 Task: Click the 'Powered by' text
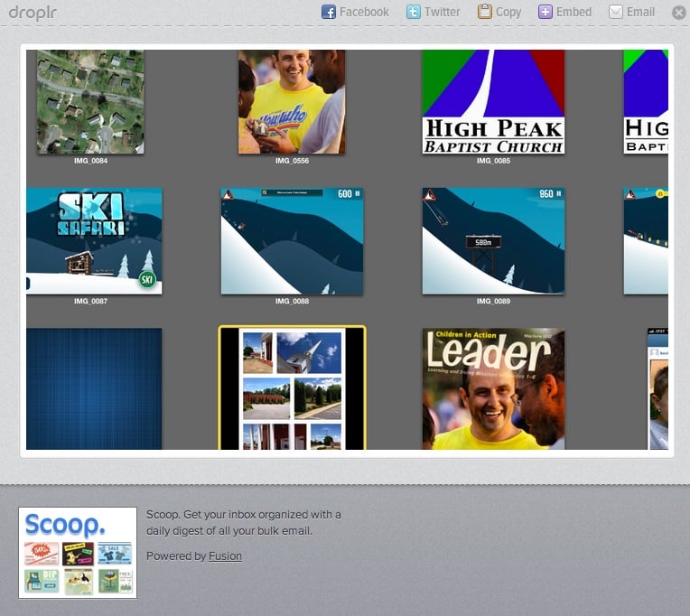176,556
